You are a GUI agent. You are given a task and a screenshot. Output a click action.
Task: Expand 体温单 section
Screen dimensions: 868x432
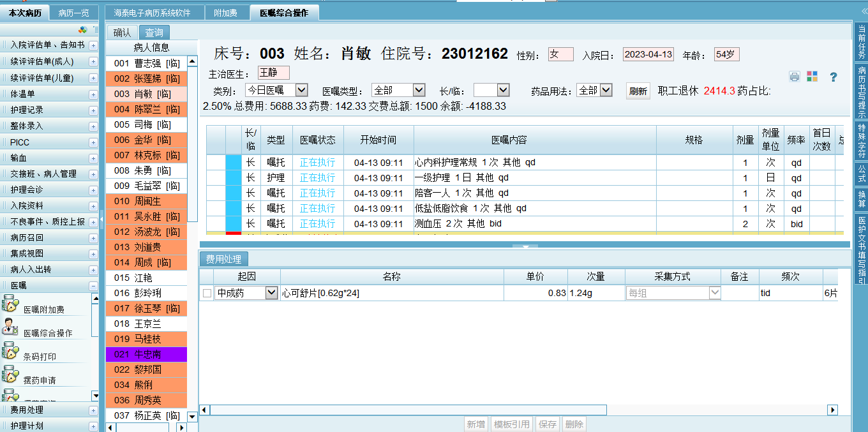[x=93, y=94]
